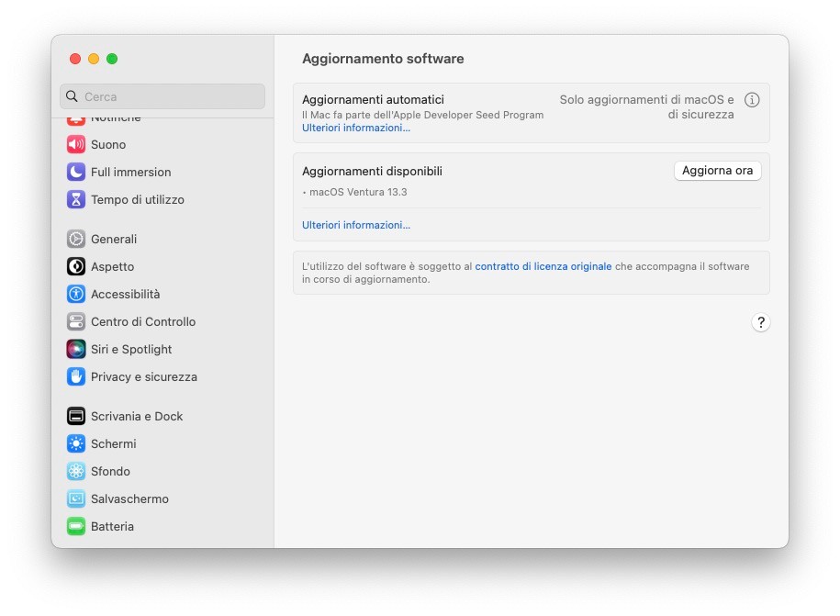Viewport: 840px width, 616px height.
Task: Click the Aspetto icon in the sidebar
Action: (x=76, y=266)
